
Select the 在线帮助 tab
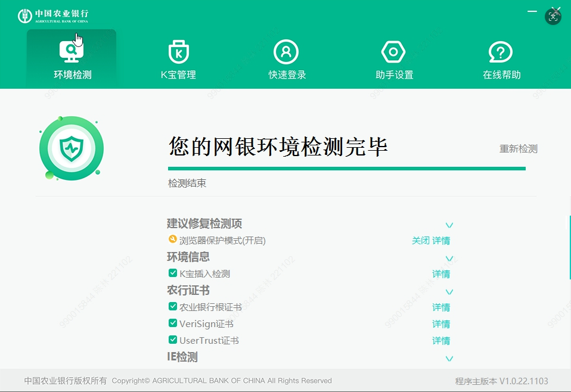pos(501,60)
